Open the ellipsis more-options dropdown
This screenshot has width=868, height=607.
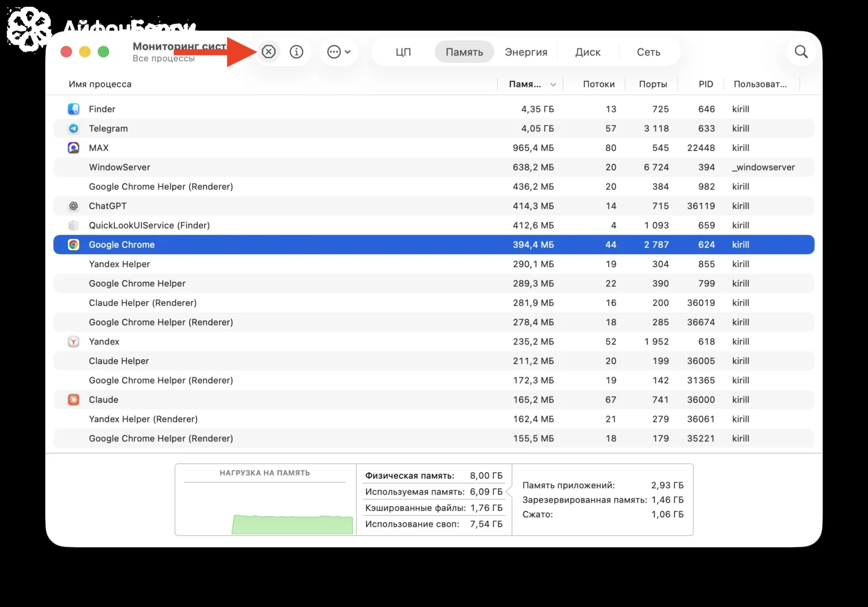tap(338, 52)
